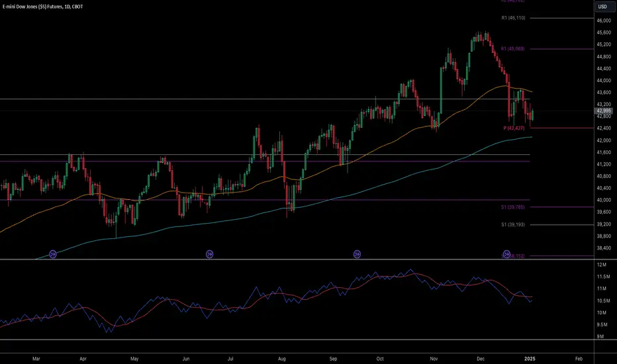
Task: Click the 11.5 M volume axis value
Action: (x=603, y=277)
